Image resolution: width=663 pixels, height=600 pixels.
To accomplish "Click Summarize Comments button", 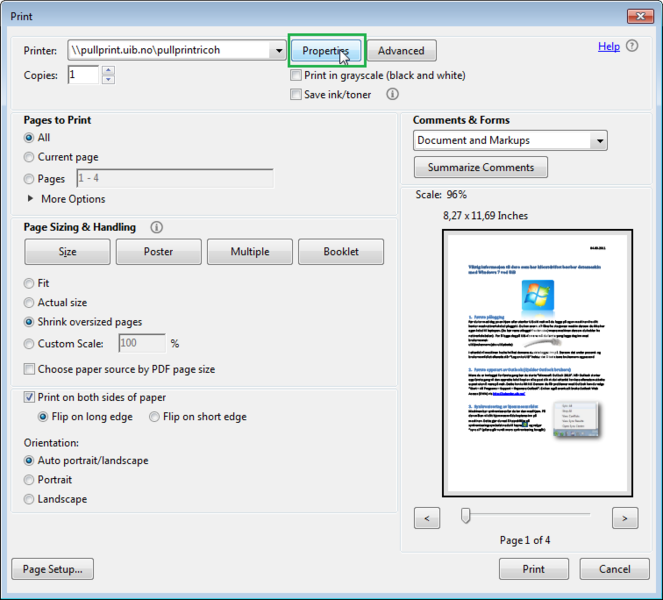I will 481,167.
